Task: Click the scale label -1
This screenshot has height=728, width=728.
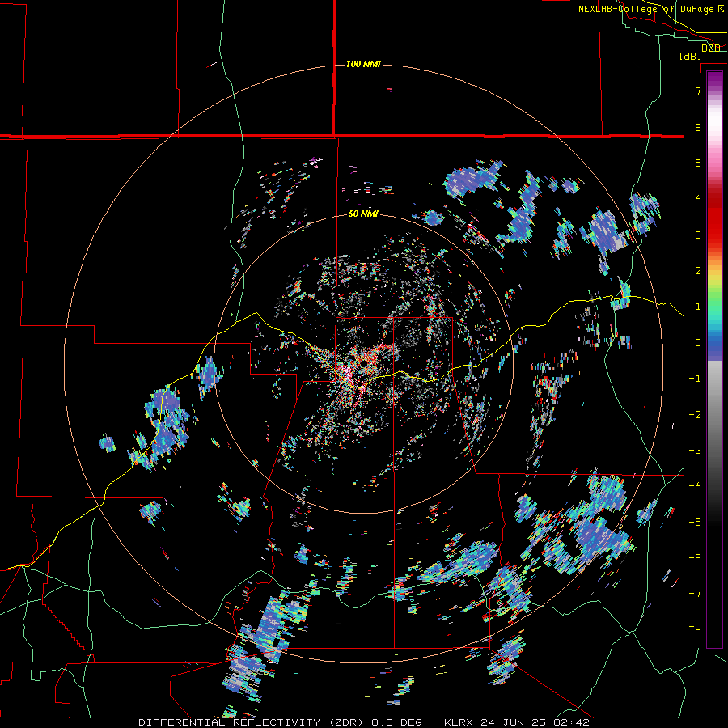Action: click(695, 379)
